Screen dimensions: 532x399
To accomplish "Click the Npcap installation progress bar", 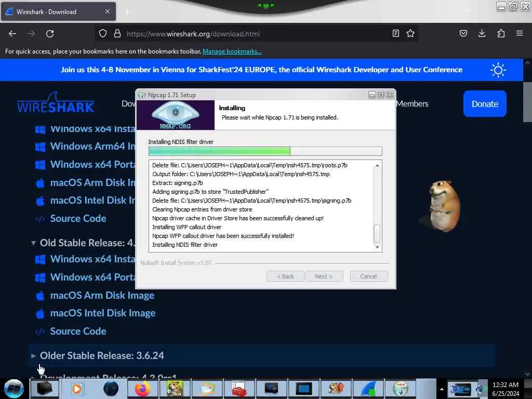I will pos(265,151).
